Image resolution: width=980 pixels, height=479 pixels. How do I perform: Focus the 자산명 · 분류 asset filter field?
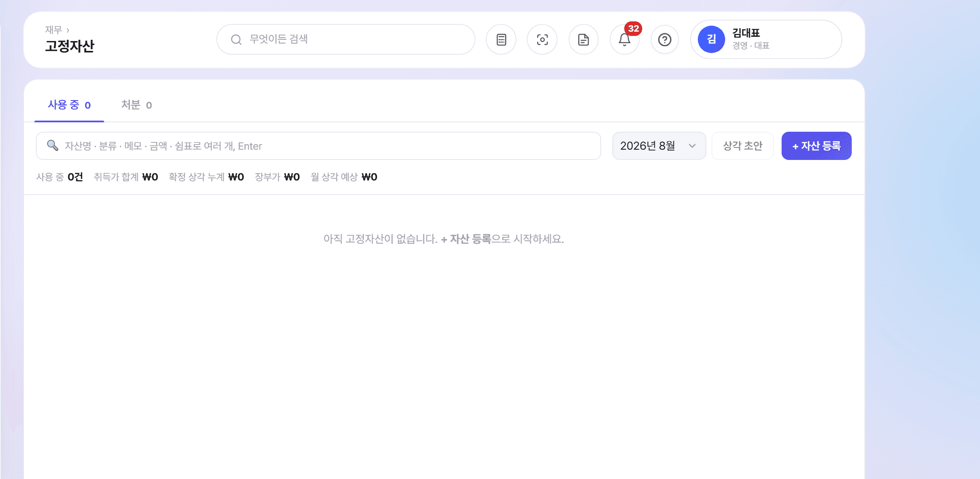click(x=319, y=146)
